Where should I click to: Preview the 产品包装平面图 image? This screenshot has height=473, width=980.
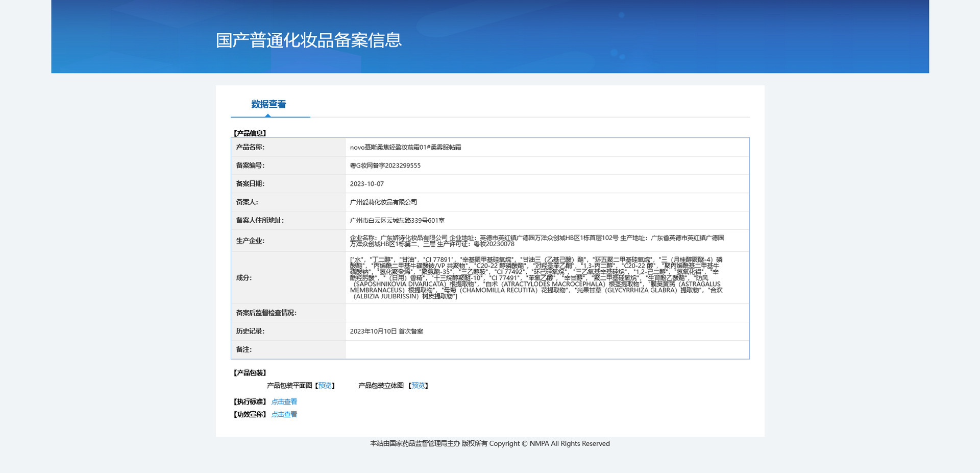click(x=325, y=385)
